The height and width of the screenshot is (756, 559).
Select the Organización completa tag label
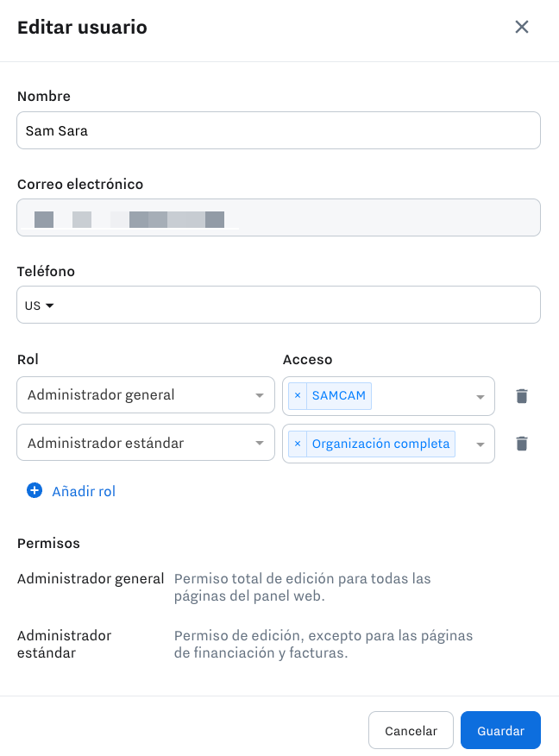(380, 444)
